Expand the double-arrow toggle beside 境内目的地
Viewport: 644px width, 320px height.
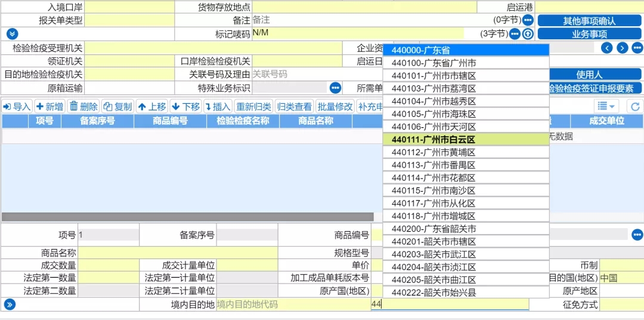(10, 305)
